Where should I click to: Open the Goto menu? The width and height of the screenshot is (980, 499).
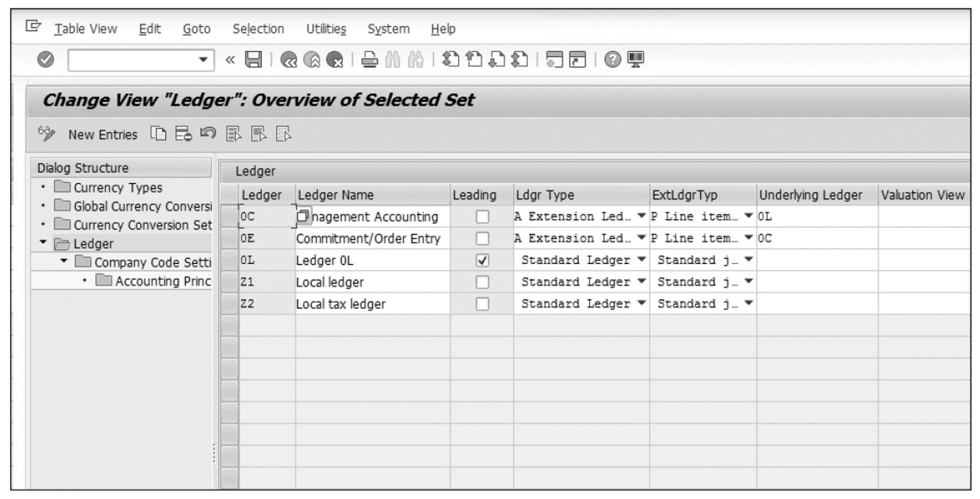pos(196,29)
